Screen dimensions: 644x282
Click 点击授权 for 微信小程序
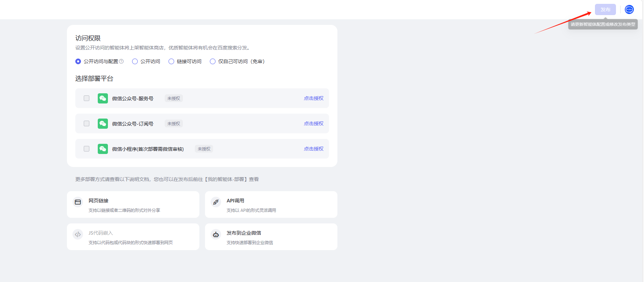[x=314, y=149]
